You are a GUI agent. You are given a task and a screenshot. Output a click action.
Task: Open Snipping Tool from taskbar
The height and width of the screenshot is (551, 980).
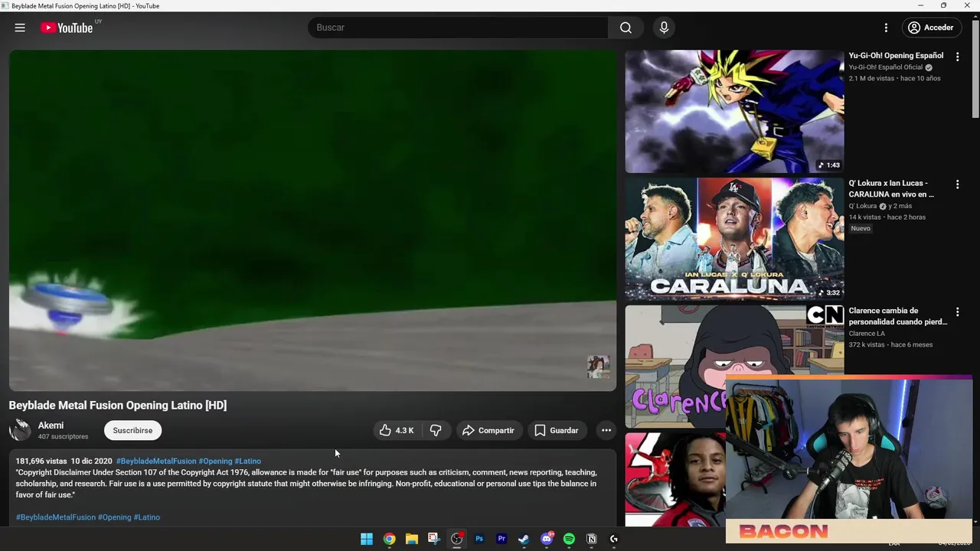point(434,539)
